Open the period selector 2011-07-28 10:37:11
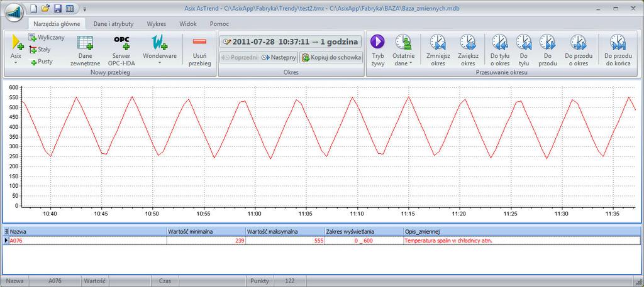This screenshot has height=287, width=644. pyautogui.click(x=291, y=42)
